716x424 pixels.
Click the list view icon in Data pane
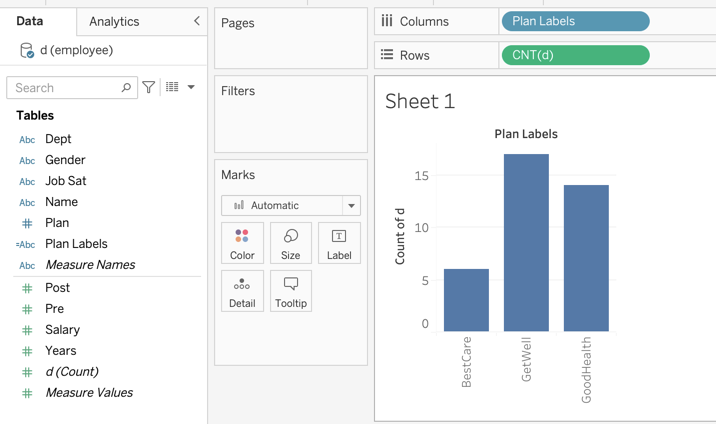point(172,88)
